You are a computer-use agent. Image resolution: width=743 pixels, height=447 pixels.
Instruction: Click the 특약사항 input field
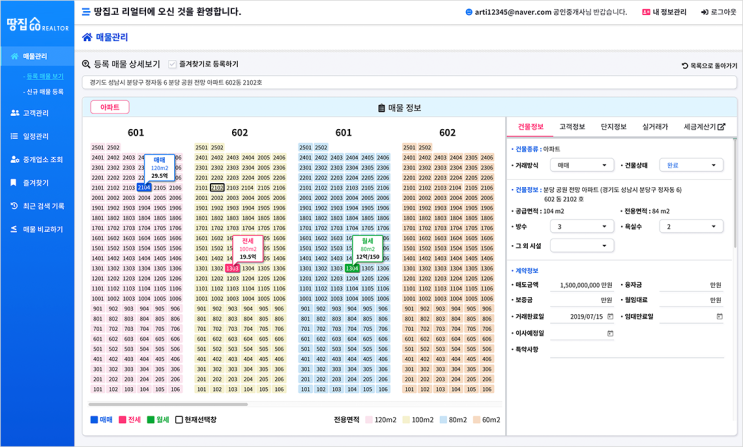click(x=637, y=350)
